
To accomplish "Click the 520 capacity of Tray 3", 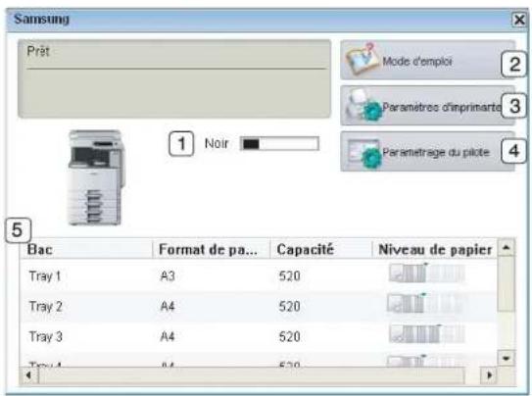I will click(290, 336).
